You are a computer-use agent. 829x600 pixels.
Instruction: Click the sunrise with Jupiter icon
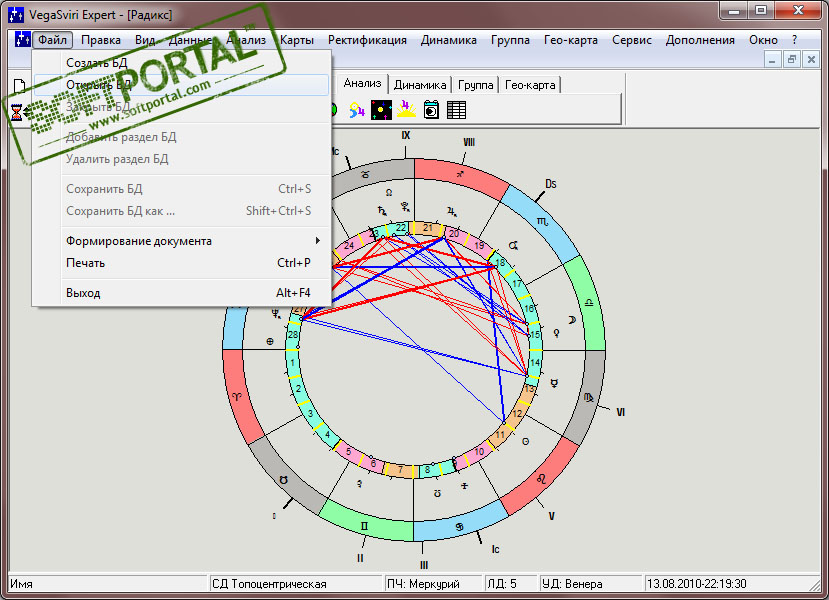406,109
